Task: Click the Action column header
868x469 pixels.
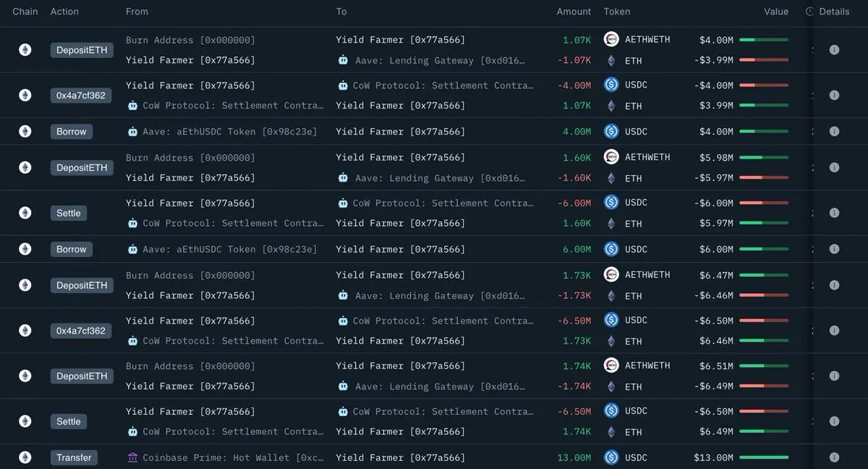Action: click(x=64, y=12)
